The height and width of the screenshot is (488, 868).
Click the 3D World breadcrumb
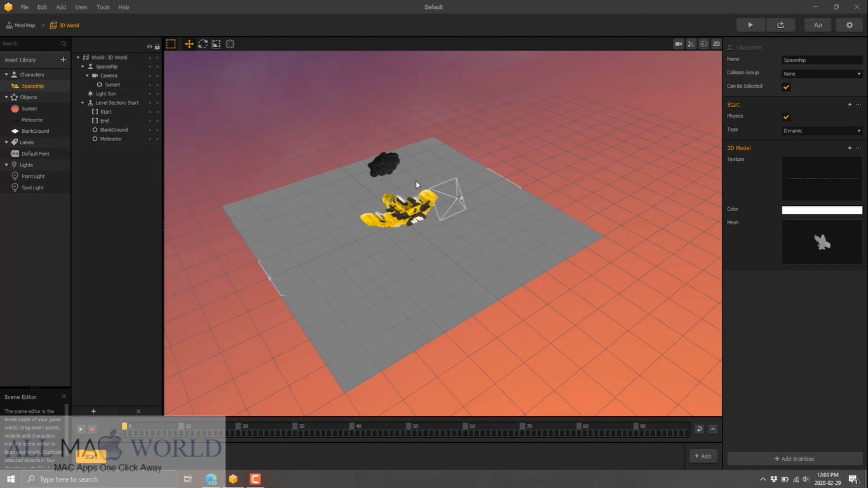65,25
